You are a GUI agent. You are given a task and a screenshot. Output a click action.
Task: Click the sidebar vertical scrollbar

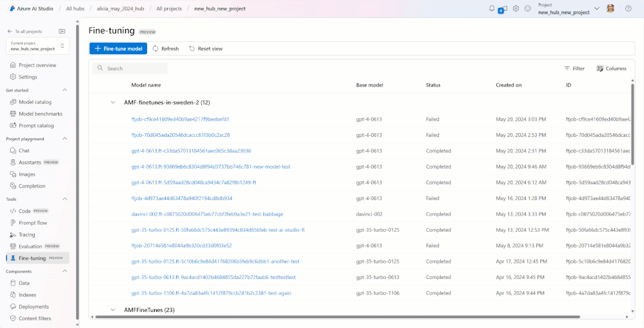pyautogui.click(x=77, y=172)
